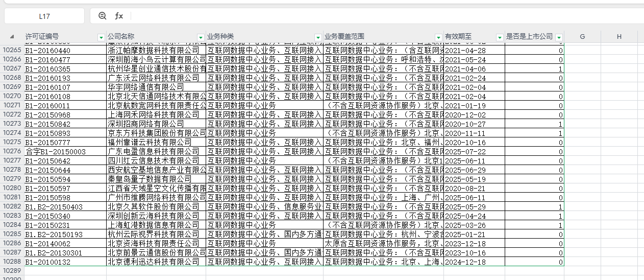This screenshot has width=644, height=280.
Task: Click company cell 上海网禾网络科技有限公司
Action: point(156,115)
